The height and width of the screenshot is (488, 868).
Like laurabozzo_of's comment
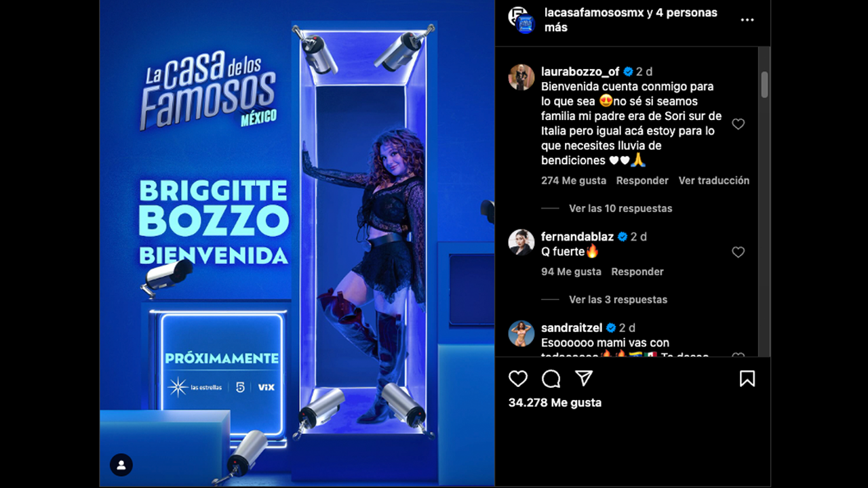738,124
